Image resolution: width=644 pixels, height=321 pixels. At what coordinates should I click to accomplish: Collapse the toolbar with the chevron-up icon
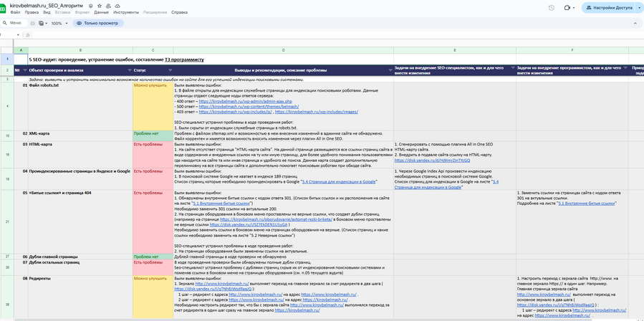(635, 23)
